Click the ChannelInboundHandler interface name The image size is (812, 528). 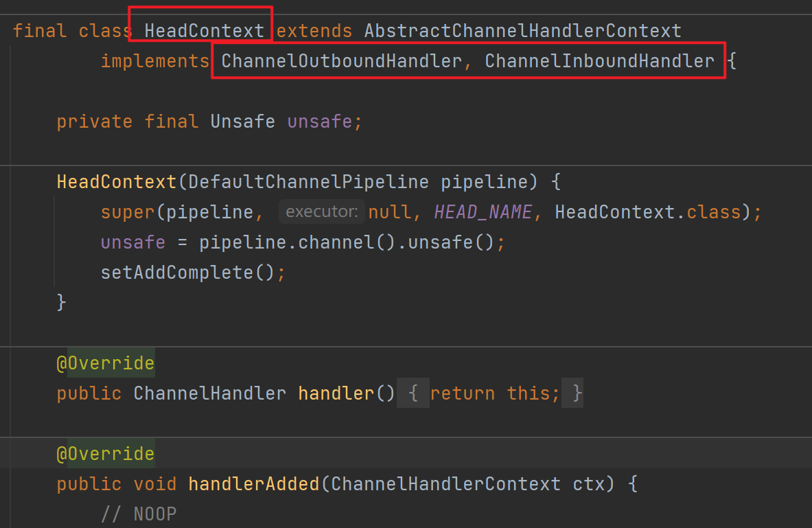coord(599,61)
